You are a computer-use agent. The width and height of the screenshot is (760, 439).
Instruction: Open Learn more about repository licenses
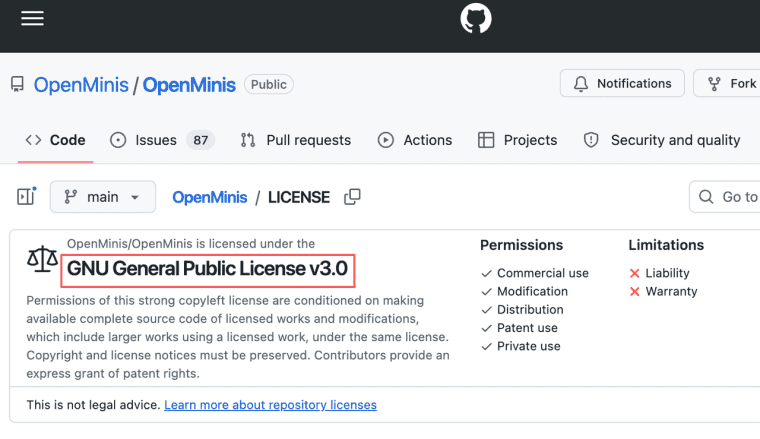[x=270, y=405]
